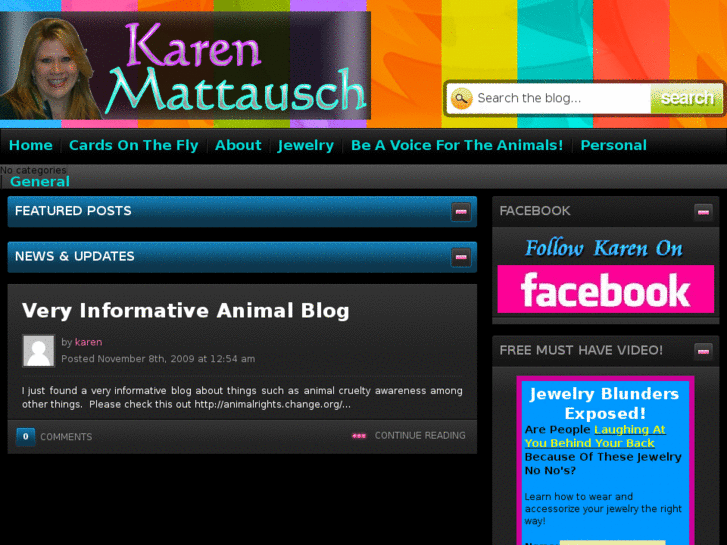Open the Comments link on the post
The width and height of the screenshot is (727, 545).
[66, 437]
